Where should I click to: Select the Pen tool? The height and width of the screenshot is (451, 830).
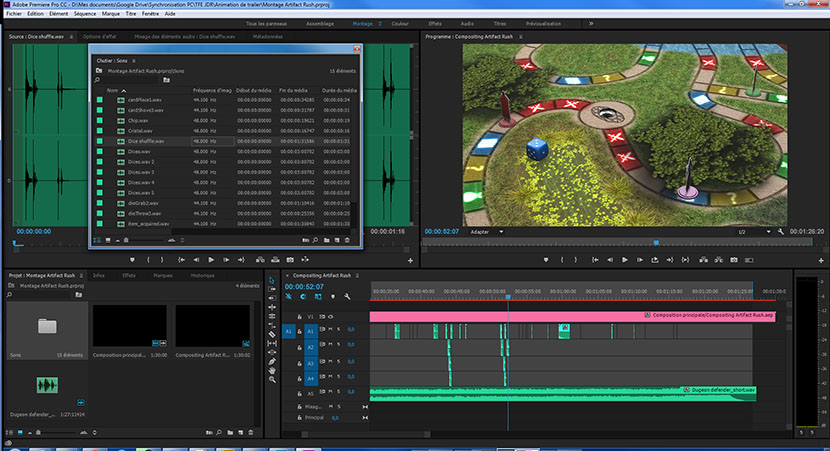point(272,362)
